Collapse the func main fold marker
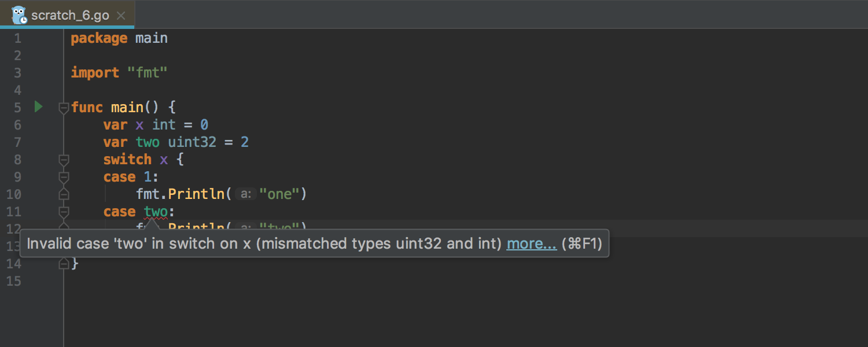This screenshot has width=868, height=347. click(x=64, y=108)
